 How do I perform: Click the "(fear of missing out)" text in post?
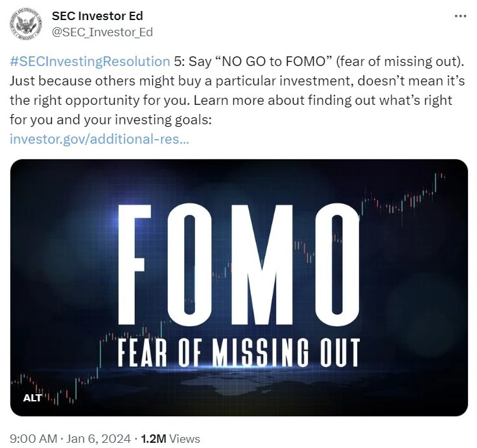coord(400,62)
